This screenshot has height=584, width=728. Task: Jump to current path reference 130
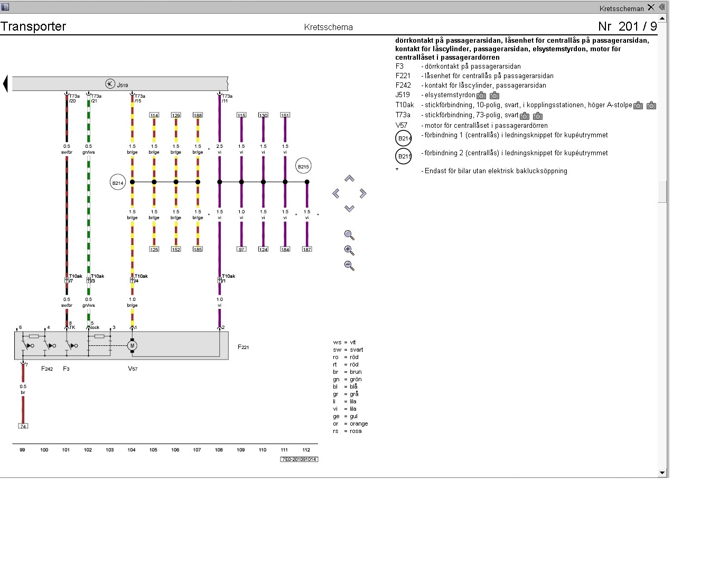click(x=263, y=115)
